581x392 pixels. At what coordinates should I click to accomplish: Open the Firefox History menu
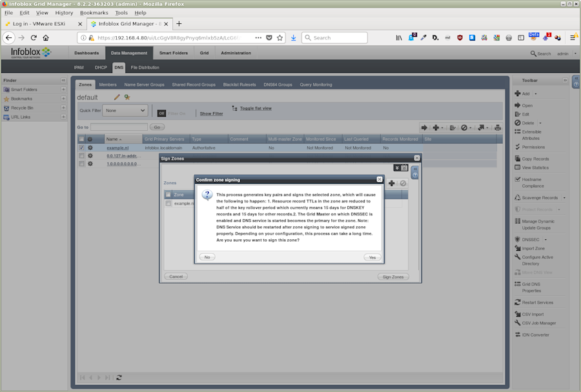coord(64,13)
